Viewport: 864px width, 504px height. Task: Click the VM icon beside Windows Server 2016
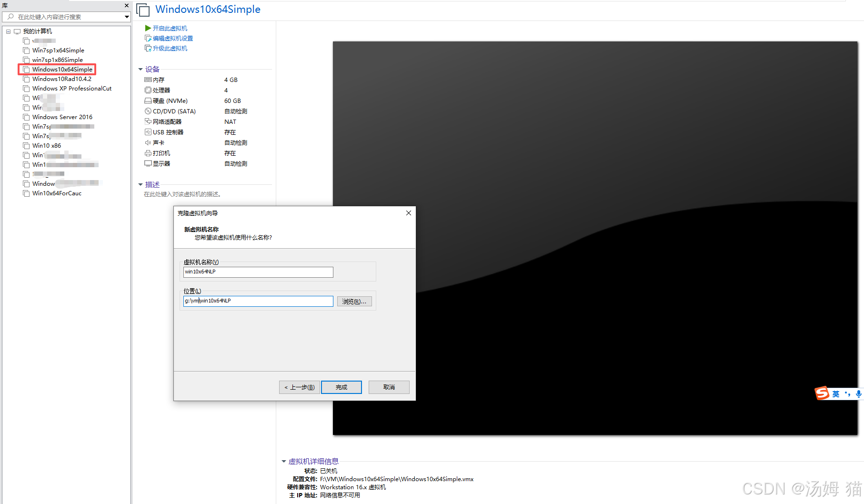tap(26, 117)
